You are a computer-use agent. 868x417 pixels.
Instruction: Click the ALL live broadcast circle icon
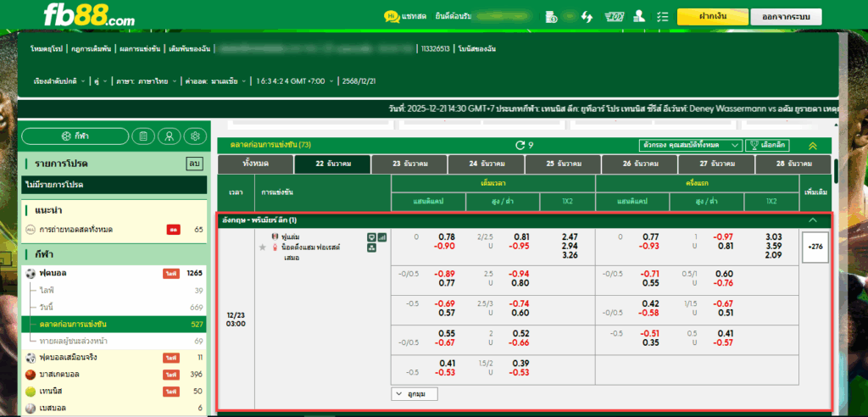point(30,230)
